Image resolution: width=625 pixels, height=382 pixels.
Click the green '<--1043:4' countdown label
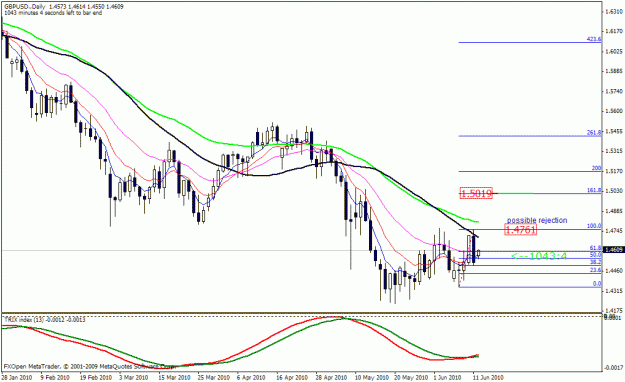[x=539, y=256]
